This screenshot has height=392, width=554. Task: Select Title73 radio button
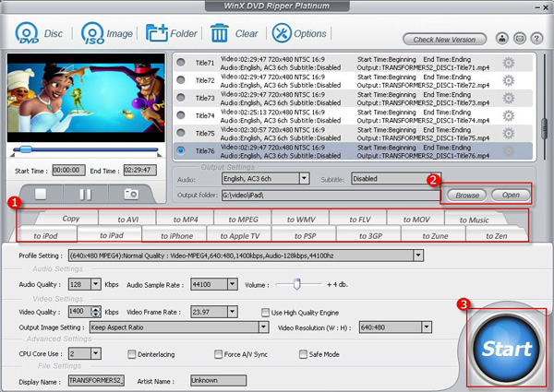tap(181, 98)
